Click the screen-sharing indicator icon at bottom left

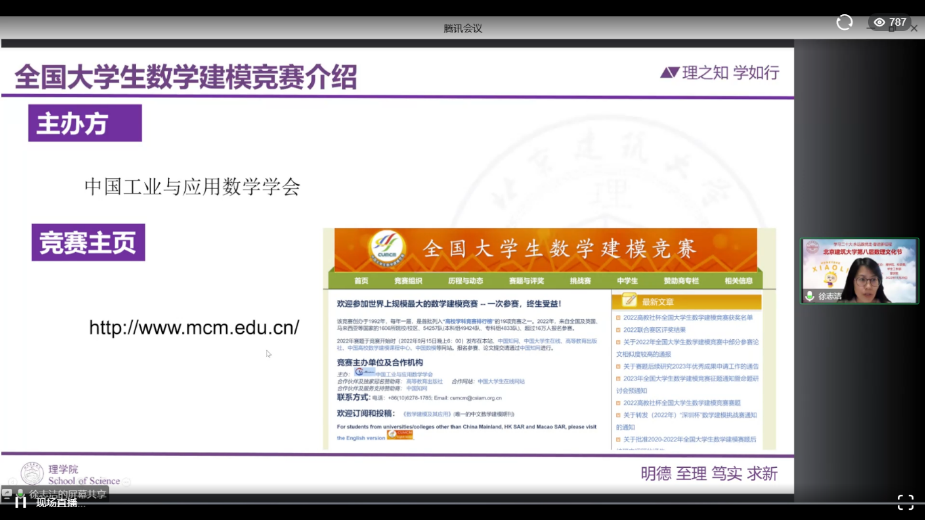pyautogui.click(x=8, y=494)
